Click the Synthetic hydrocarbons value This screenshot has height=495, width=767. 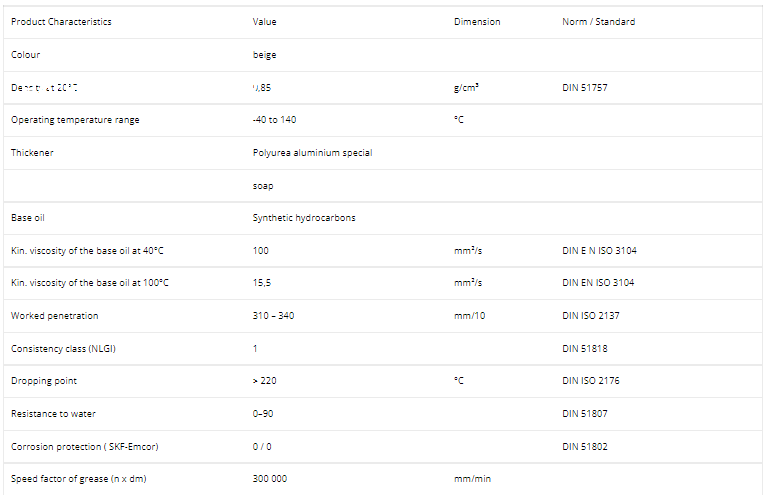tap(304, 218)
